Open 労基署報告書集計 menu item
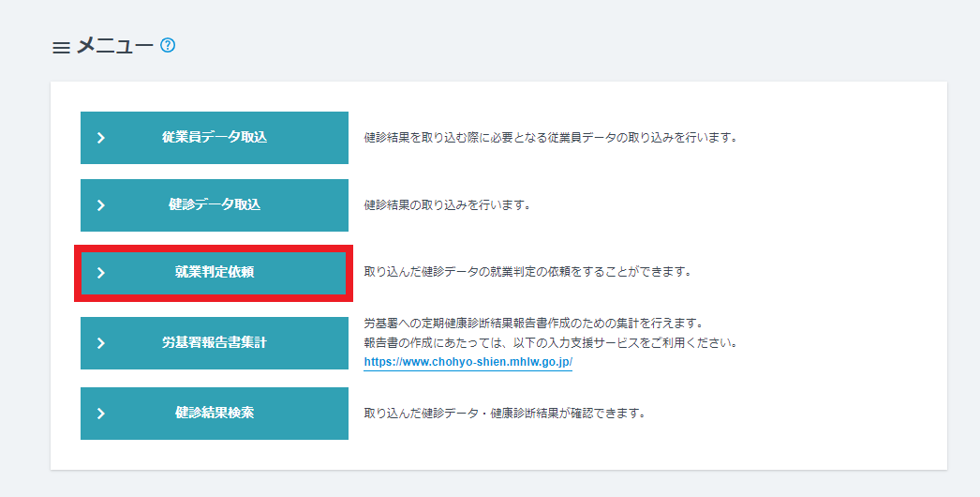 point(215,343)
